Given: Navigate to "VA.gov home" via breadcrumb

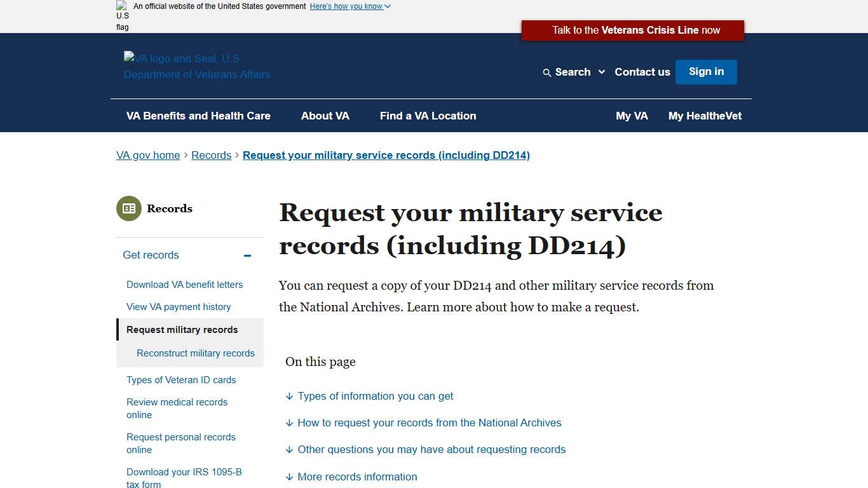Looking at the screenshot, I should [147, 154].
